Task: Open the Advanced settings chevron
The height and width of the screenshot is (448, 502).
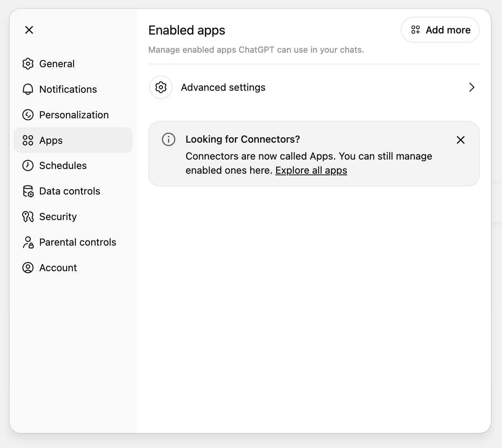Action: (472, 87)
